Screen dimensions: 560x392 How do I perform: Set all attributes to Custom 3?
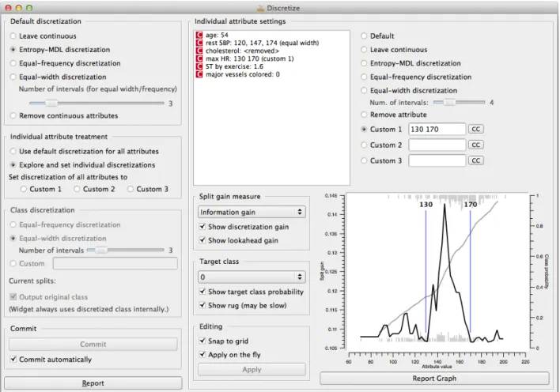pos(131,189)
